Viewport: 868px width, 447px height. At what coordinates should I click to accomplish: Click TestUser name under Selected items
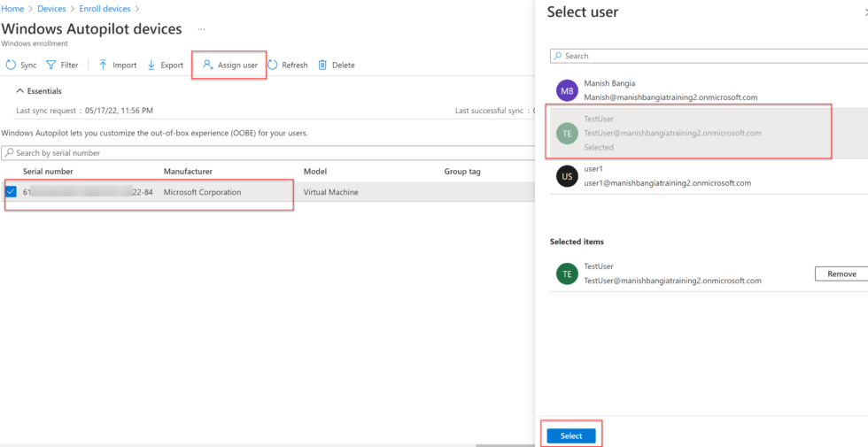(599, 266)
